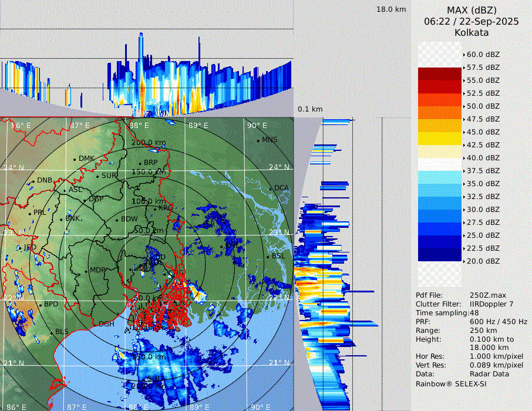Select the BPD station marker
Viewport: 532px width, 411px height.
41,305
